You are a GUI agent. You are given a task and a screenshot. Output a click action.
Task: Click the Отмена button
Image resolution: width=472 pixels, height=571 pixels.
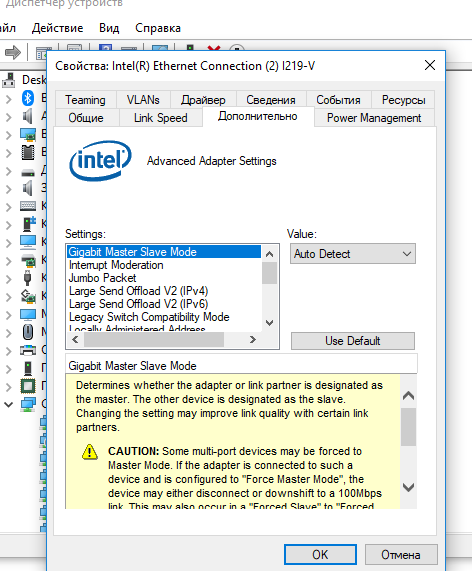tap(401, 555)
